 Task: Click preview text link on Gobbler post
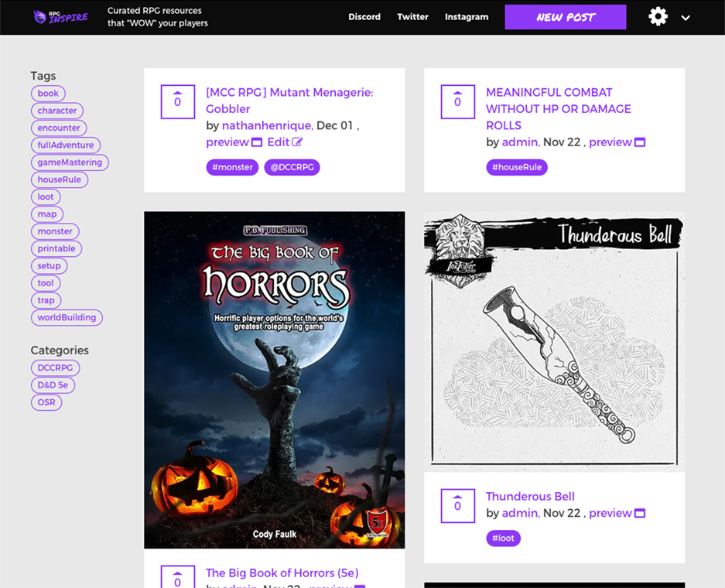(x=227, y=142)
